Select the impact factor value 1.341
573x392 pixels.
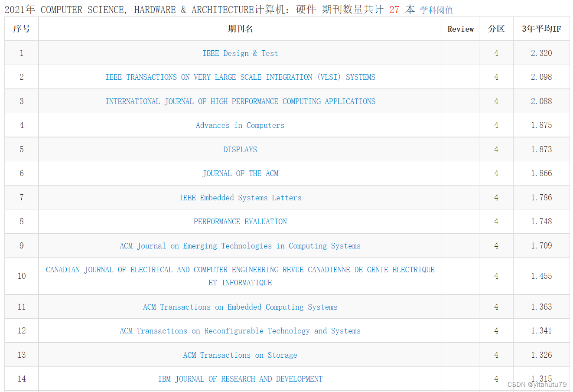(541, 331)
